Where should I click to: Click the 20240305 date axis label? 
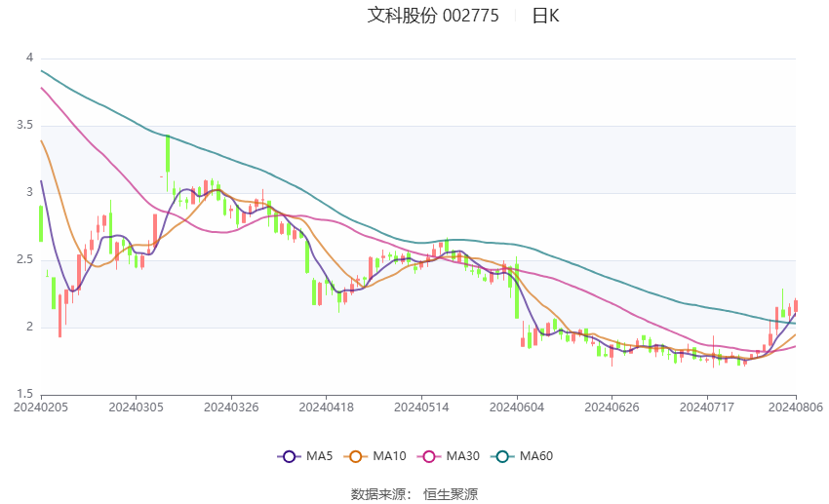[136, 407]
